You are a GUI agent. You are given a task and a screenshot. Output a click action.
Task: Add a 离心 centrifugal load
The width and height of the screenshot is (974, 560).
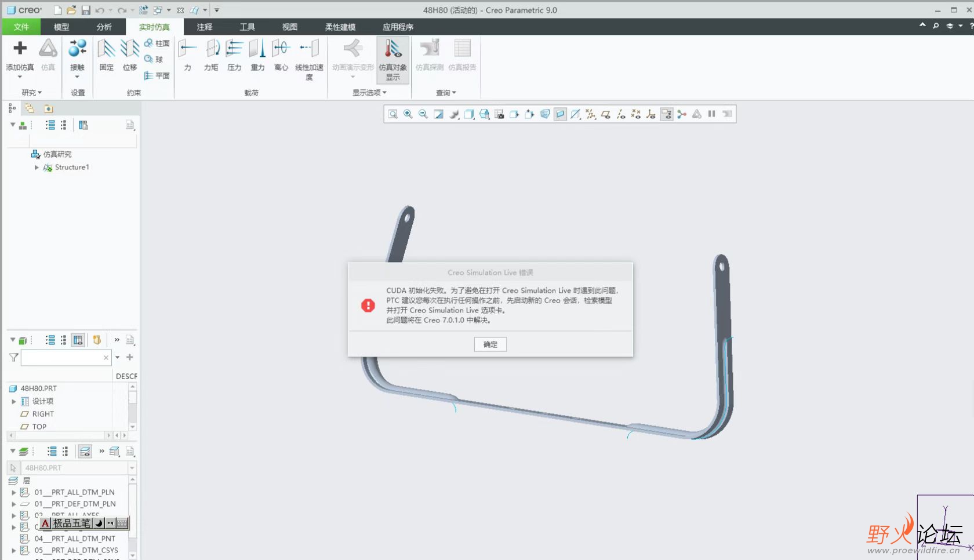[x=281, y=54]
